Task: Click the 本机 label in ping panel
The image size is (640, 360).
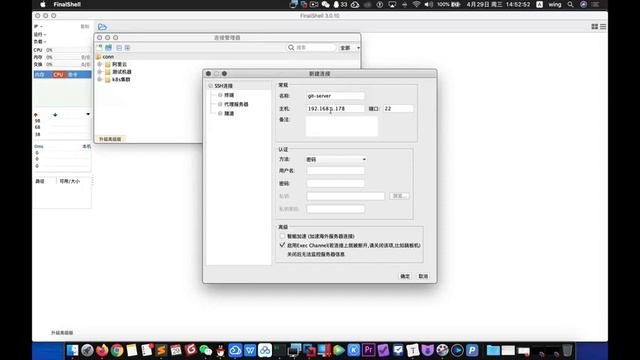Action: click(87, 146)
